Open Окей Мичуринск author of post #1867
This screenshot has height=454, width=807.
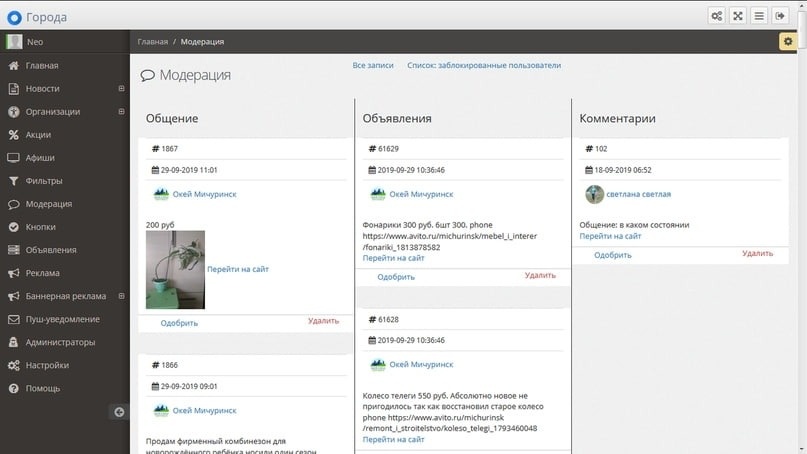pyautogui.click(x=204, y=194)
